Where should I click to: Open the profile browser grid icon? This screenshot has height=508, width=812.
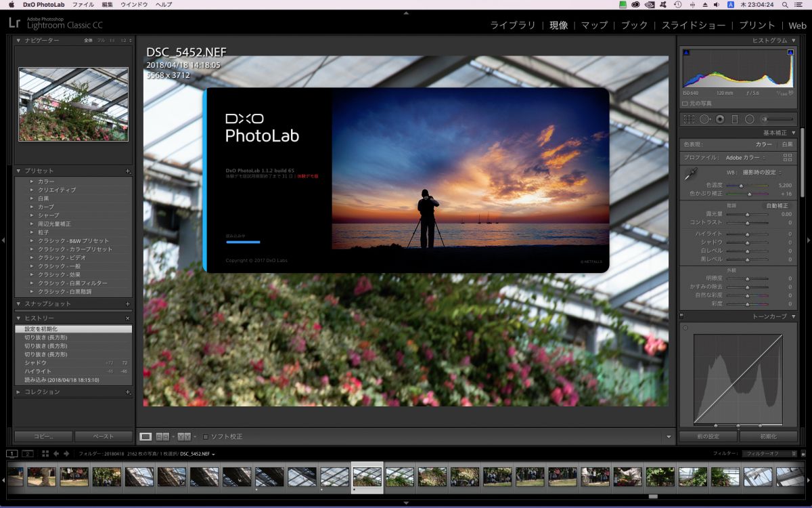pos(788,157)
